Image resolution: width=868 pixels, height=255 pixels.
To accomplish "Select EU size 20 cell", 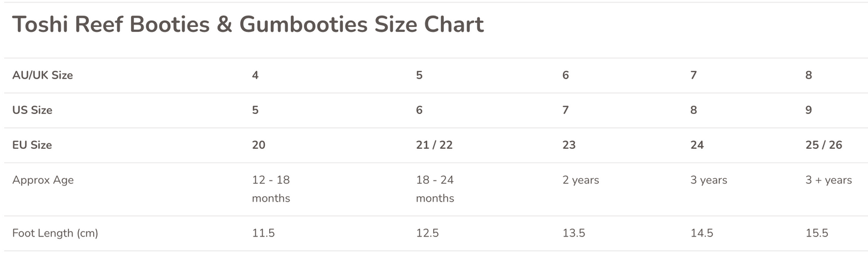I will pyautogui.click(x=259, y=145).
